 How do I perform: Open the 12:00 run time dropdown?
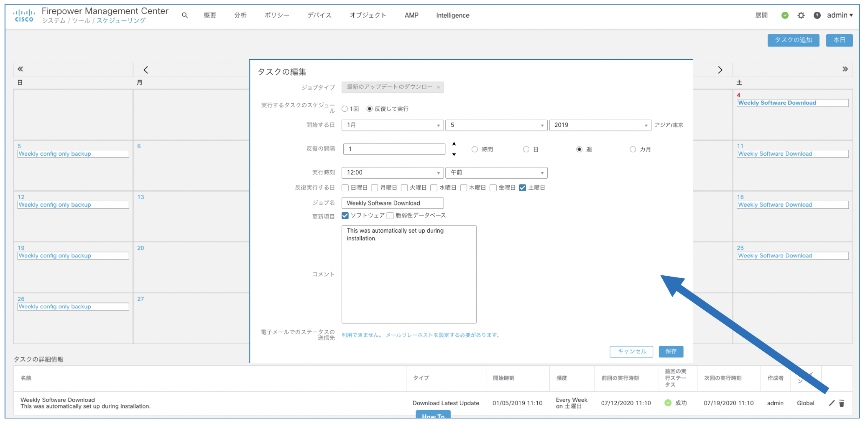[x=392, y=172]
